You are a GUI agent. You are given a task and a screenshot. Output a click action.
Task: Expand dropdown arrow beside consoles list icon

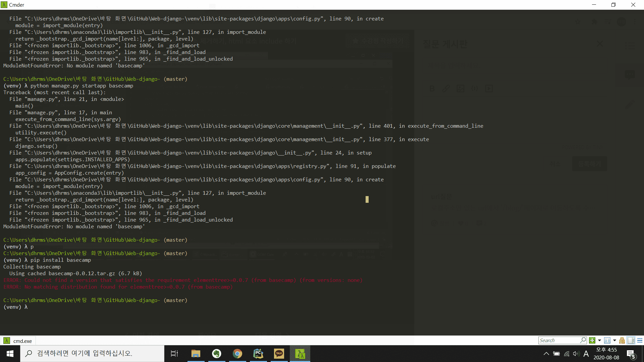tap(614, 341)
